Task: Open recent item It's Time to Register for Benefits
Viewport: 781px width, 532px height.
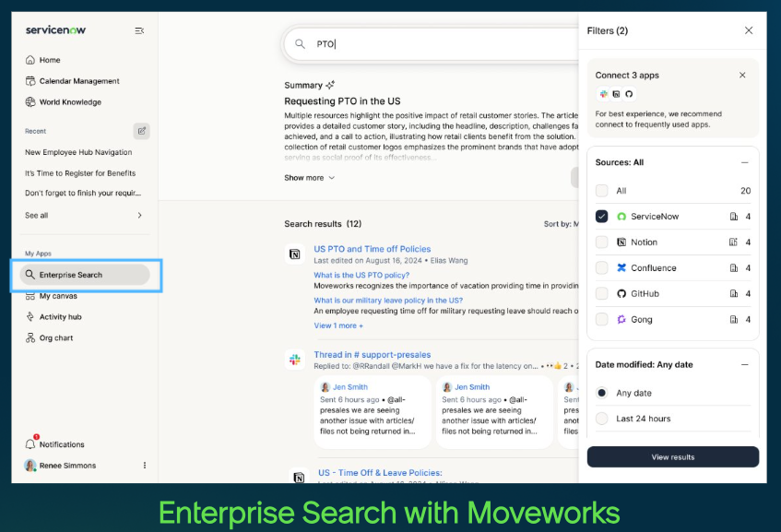Action: click(x=80, y=173)
